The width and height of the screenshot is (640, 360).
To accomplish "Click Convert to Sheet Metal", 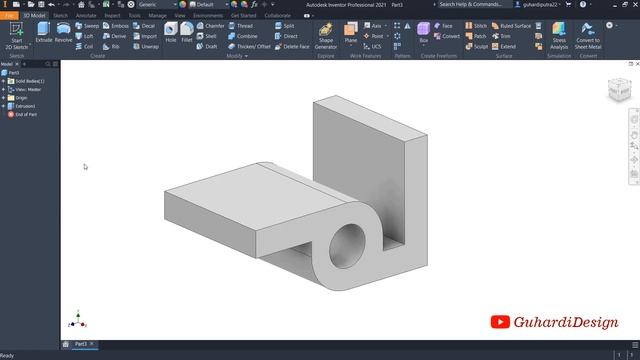I will coord(588,36).
